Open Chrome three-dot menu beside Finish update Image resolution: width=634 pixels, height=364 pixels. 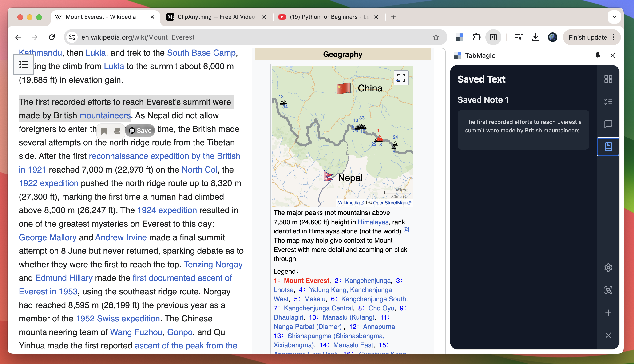tap(613, 37)
